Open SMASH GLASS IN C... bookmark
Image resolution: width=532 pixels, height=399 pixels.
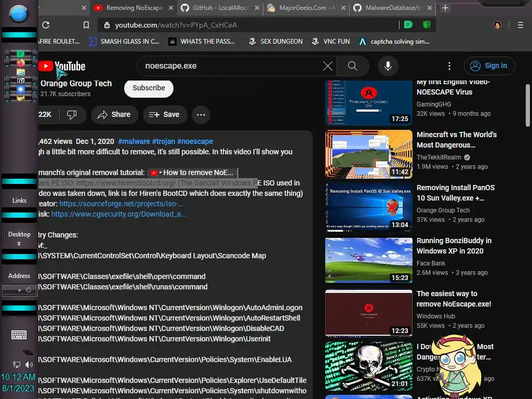(x=124, y=42)
